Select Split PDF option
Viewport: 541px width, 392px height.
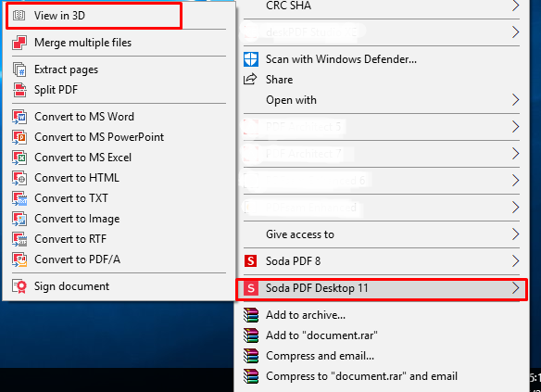coord(119,90)
